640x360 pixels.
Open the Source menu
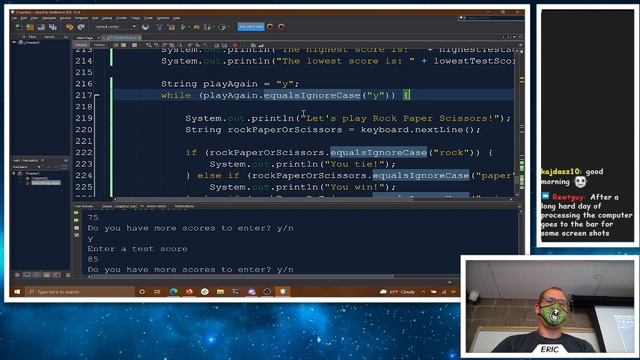coord(65,18)
